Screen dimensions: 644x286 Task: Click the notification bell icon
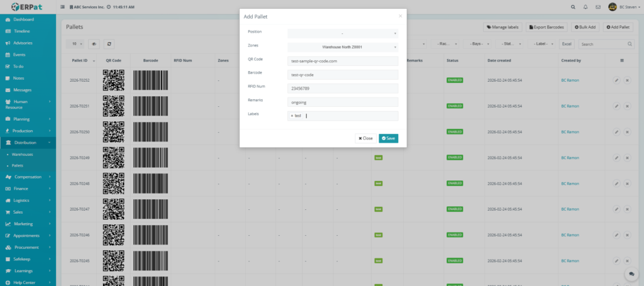(x=586, y=7)
